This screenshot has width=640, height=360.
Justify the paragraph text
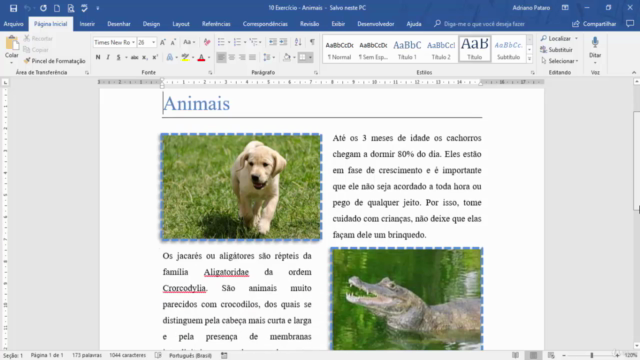click(x=252, y=58)
